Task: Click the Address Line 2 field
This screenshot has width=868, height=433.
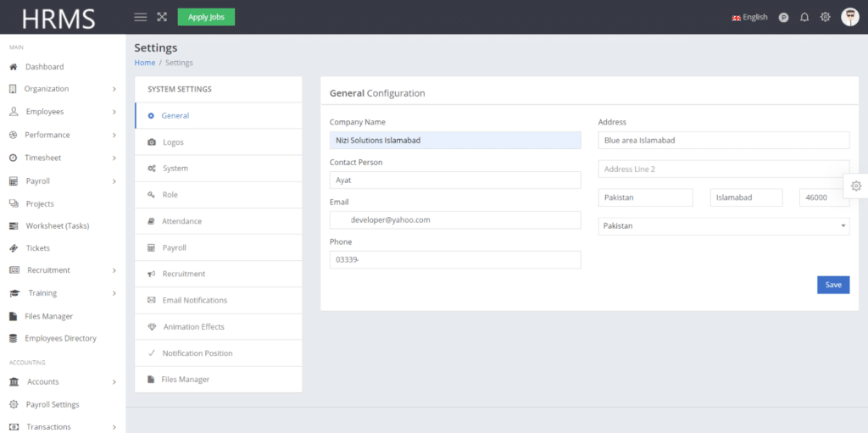Action: pos(724,169)
